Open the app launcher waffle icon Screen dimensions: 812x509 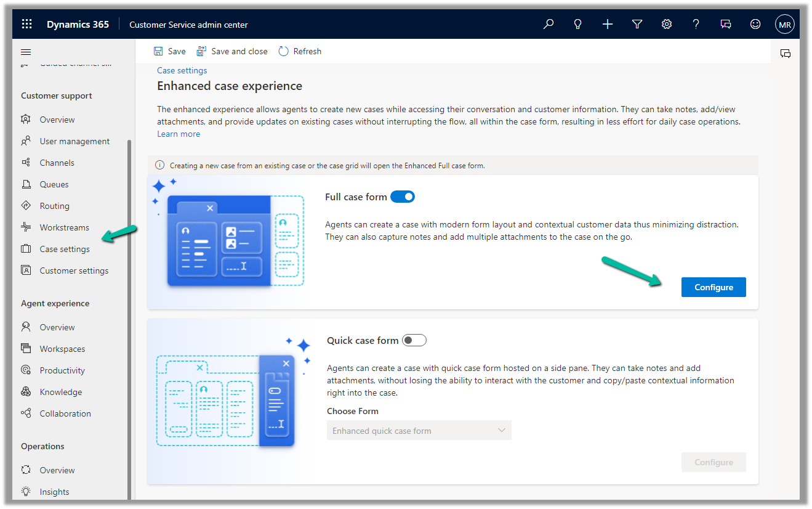point(26,24)
